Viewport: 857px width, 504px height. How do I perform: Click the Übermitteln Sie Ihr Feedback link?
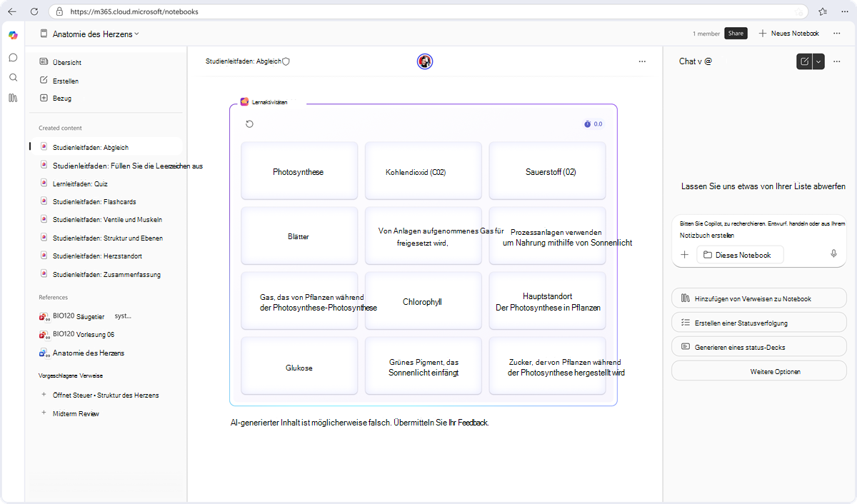tap(441, 423)
